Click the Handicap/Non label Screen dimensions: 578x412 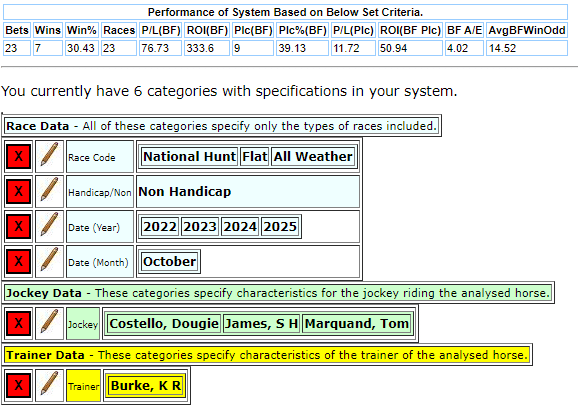point(100,192)
